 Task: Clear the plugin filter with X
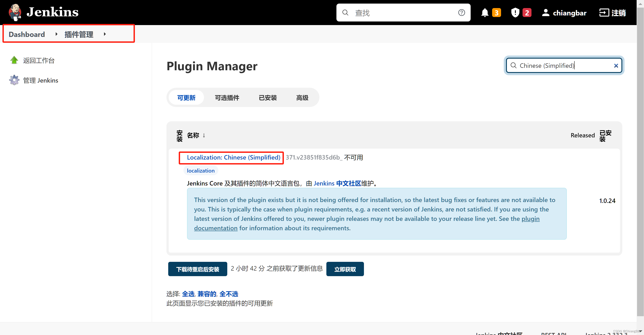pos(616,66)
